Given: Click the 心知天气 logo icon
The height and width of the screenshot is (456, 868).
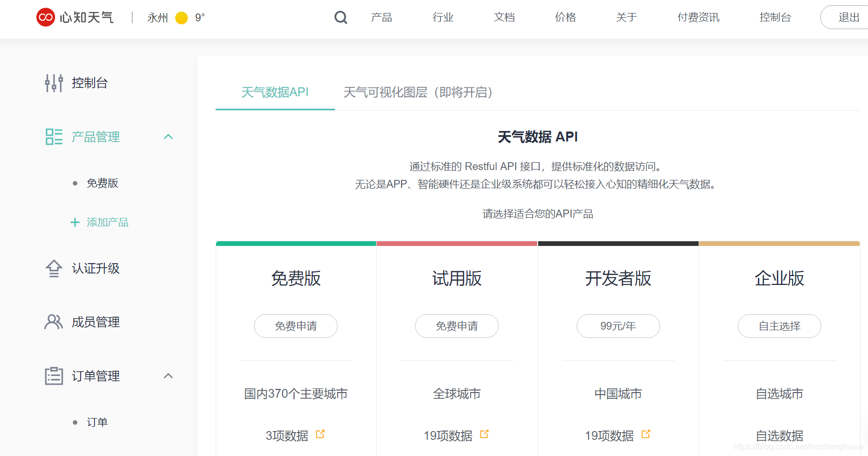Looking at the screenshot, I should (46, 17).
